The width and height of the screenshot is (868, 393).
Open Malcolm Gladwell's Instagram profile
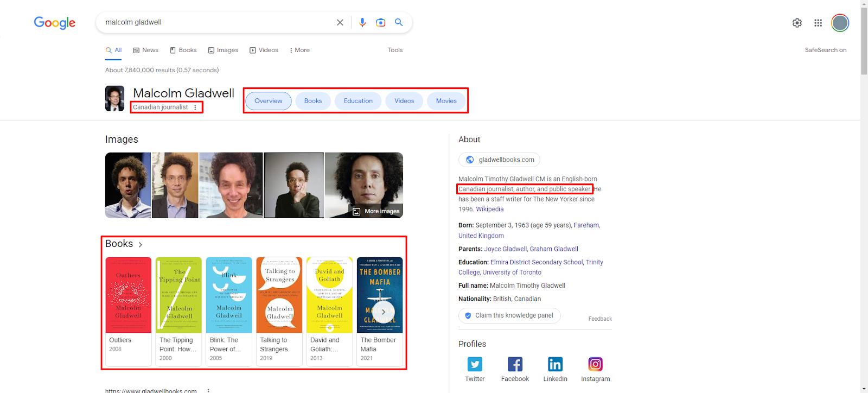(x=596, y=369)
